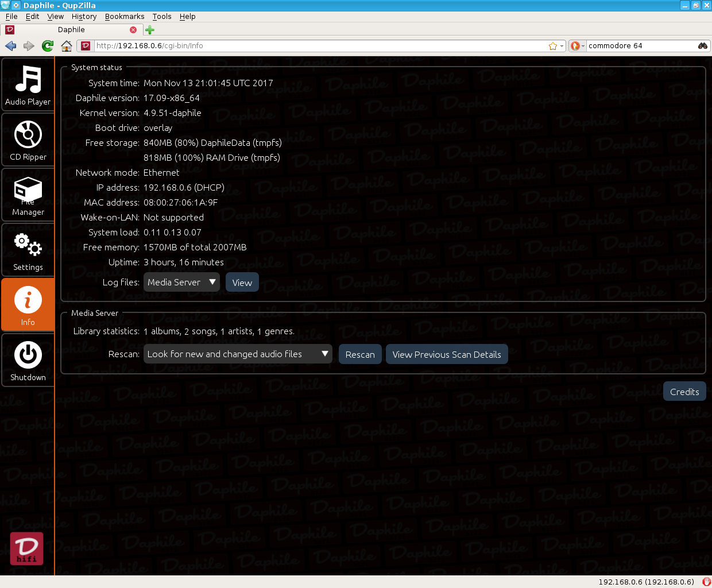Open the Log files Media Server dropdown
Screen dimensions: 712x588
tap(181, 283)
